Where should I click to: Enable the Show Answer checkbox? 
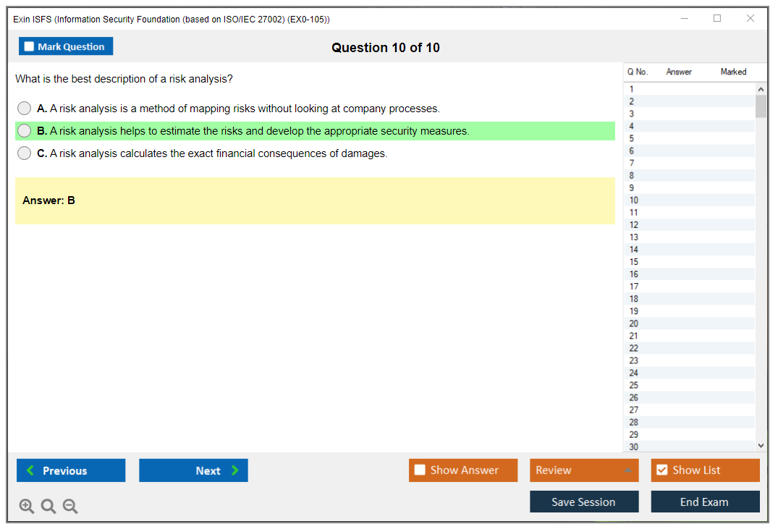click(420, 470)
